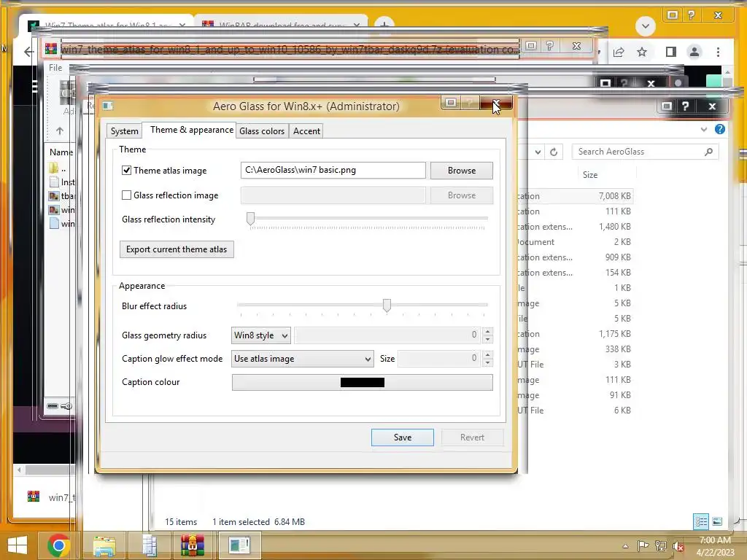Screen dimensions: 747x560
Task: Browse for a theme atlas image
Action: (x=462, y=171)
